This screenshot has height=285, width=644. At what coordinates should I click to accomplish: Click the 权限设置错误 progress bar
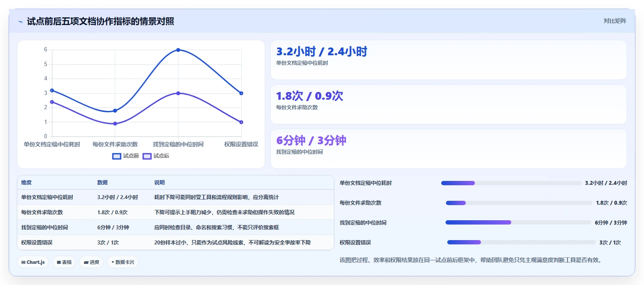(521, 242)
